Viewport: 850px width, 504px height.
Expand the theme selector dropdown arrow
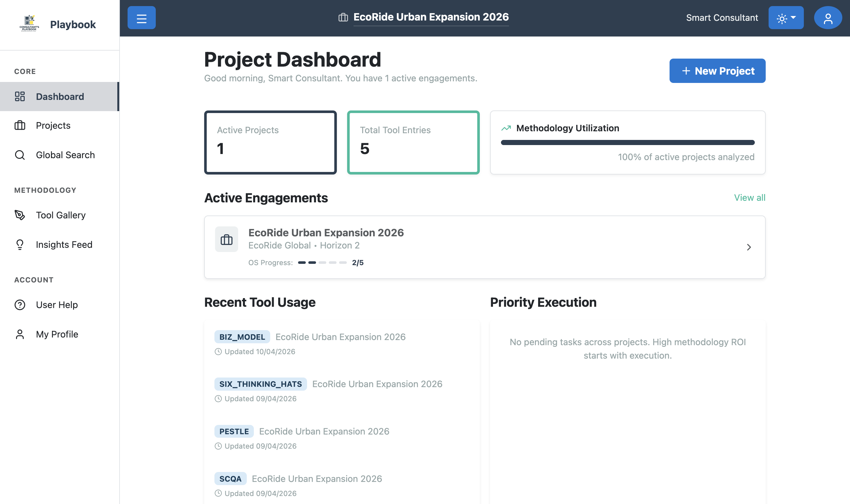point(794,17)
